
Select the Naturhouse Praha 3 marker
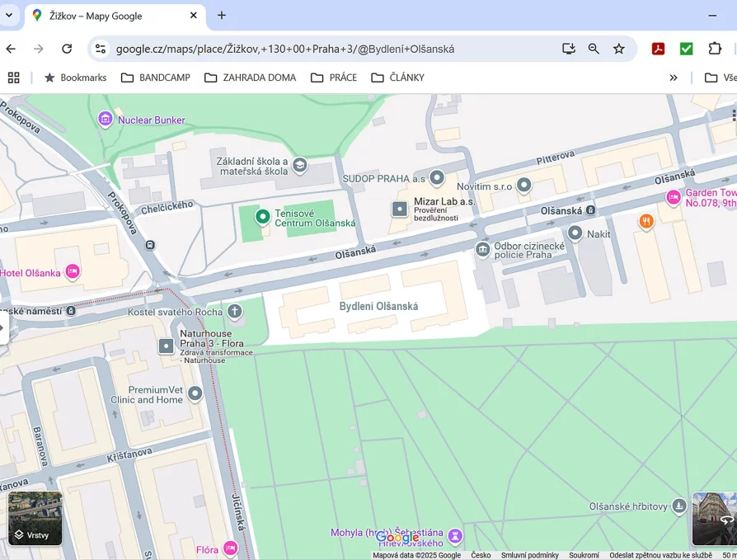pyautogui.click(x=166, y=346)
